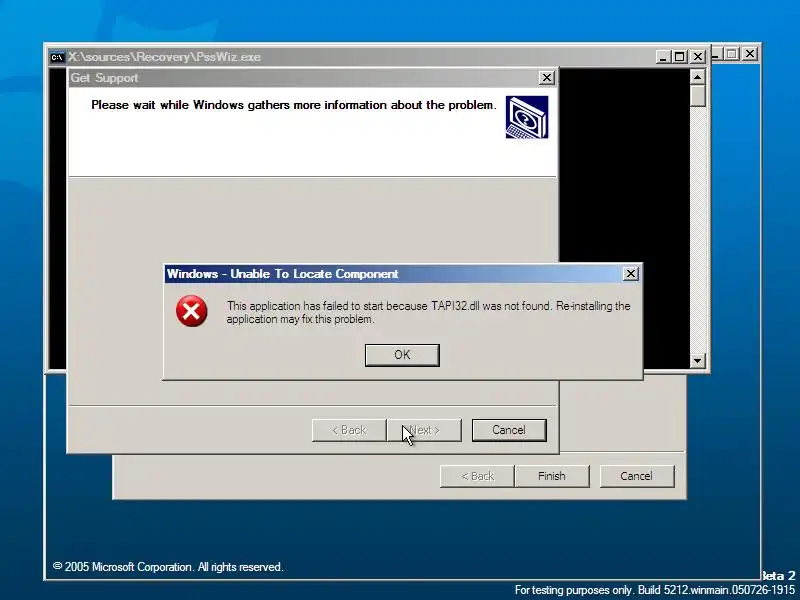Click the console scrollbar down arrow
The height and width of the screenshot is (600, 800).
pyautogui.click(x=697, y=361)
